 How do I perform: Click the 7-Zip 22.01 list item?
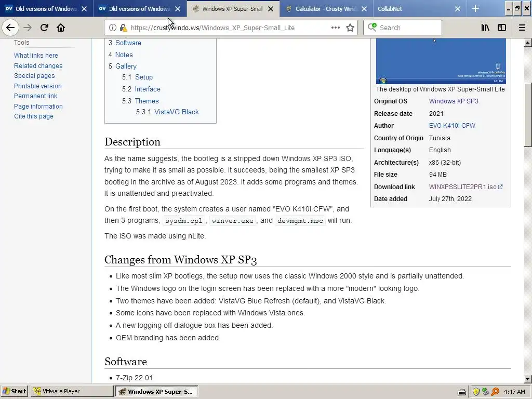tap(135, 378)
